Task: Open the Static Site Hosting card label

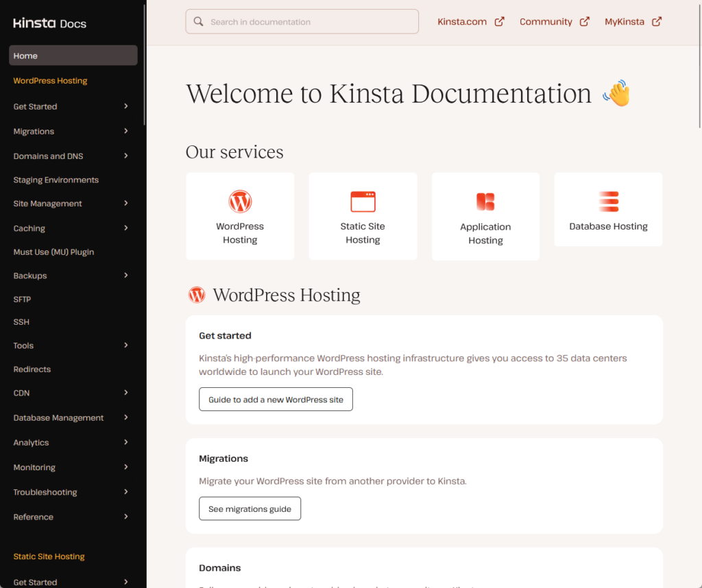Action: (363, 233)
